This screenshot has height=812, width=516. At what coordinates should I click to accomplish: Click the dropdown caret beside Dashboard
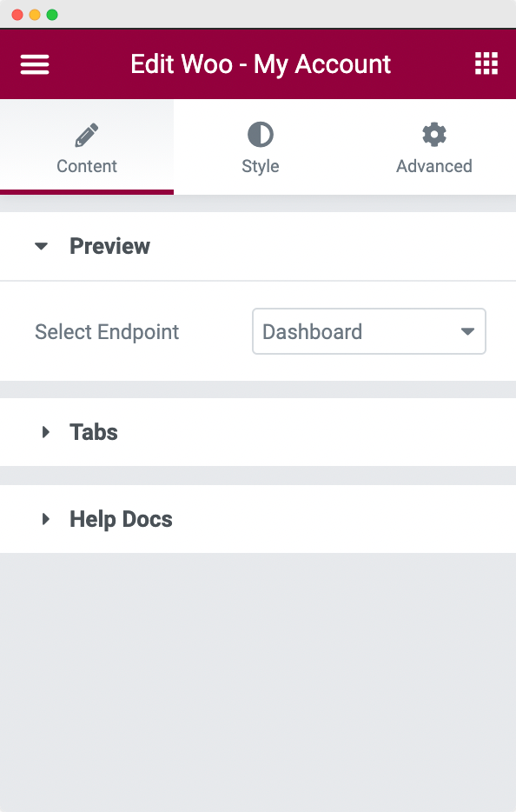tap(468, 331)
